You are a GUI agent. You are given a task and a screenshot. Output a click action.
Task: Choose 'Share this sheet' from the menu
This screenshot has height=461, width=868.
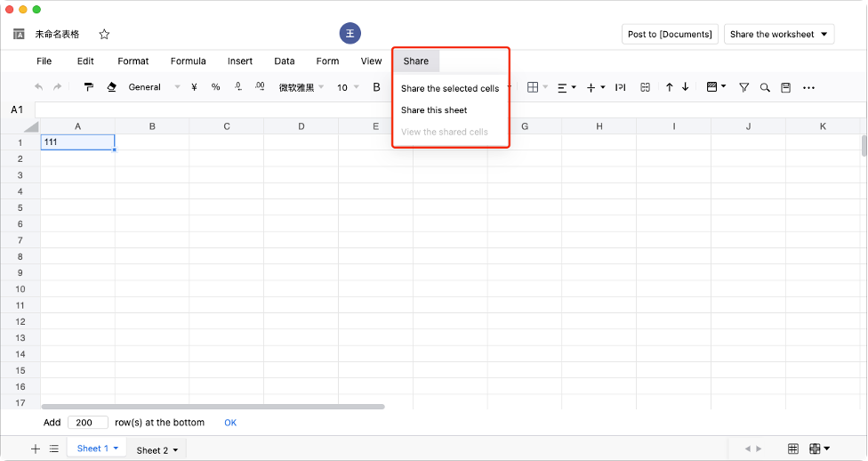434,110
